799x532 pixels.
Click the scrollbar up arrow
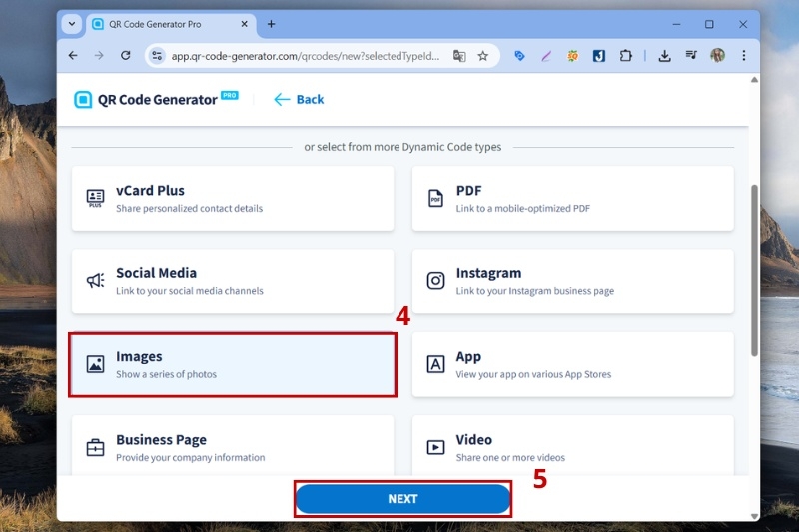click(x=754, y=80)
